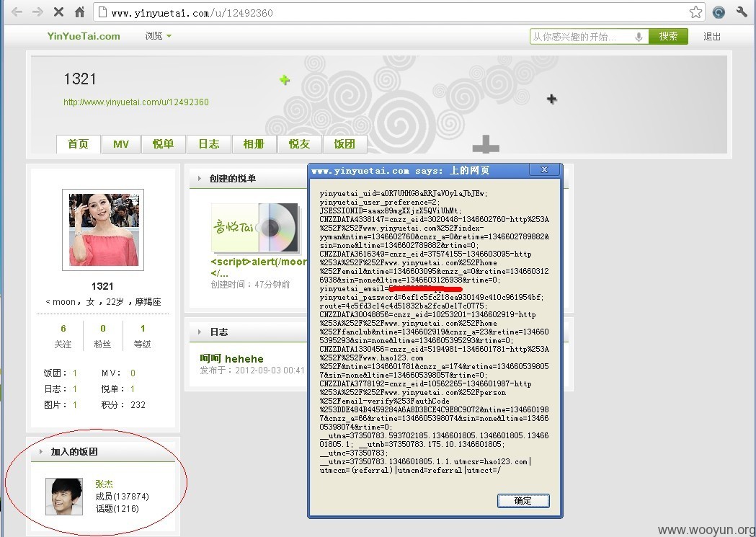Image resolution: width=756 pixels, height=537 pixels.
Task: Bookmark page with the star icon
Action: [695, 12]
